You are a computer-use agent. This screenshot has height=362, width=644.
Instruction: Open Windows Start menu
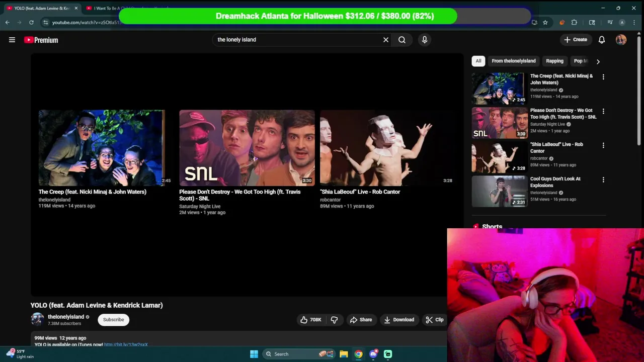coord(254,354)
